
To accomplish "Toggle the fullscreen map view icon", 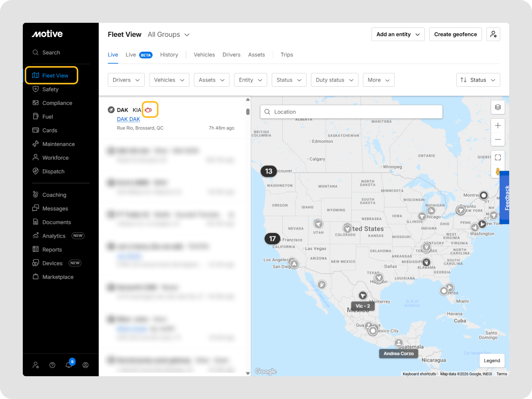I will 498,158.
